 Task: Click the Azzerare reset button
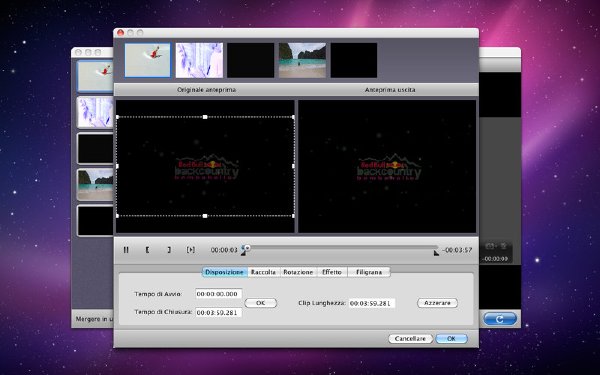click(x=437, y=303)
